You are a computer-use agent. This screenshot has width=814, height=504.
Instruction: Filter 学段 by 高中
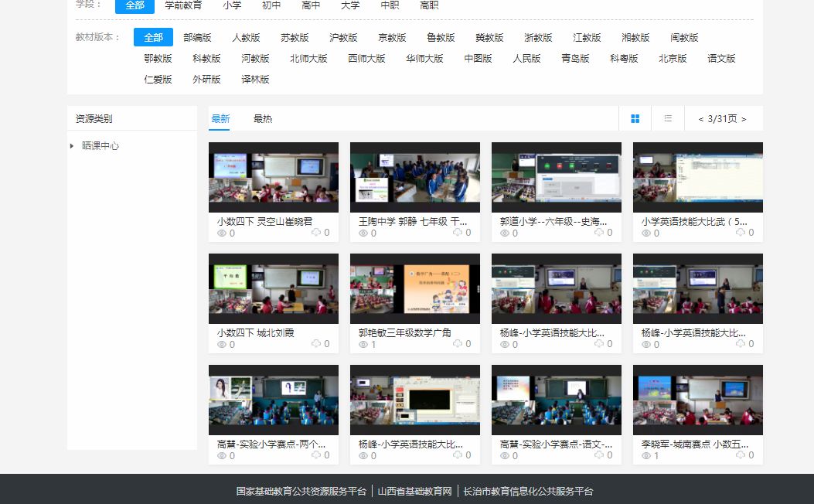tap(311, 5)
